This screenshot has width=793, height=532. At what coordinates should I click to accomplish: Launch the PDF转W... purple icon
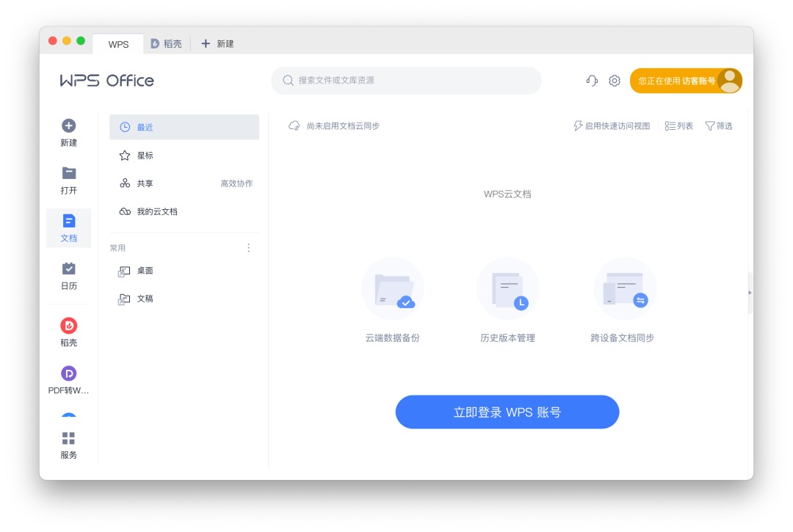[69, 374]
